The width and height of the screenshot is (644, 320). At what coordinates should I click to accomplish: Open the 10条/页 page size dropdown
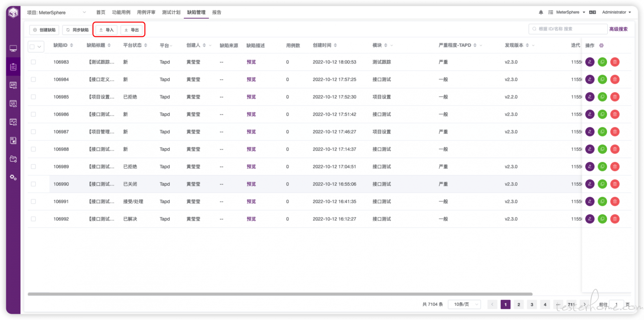click(x=465, y=304)
